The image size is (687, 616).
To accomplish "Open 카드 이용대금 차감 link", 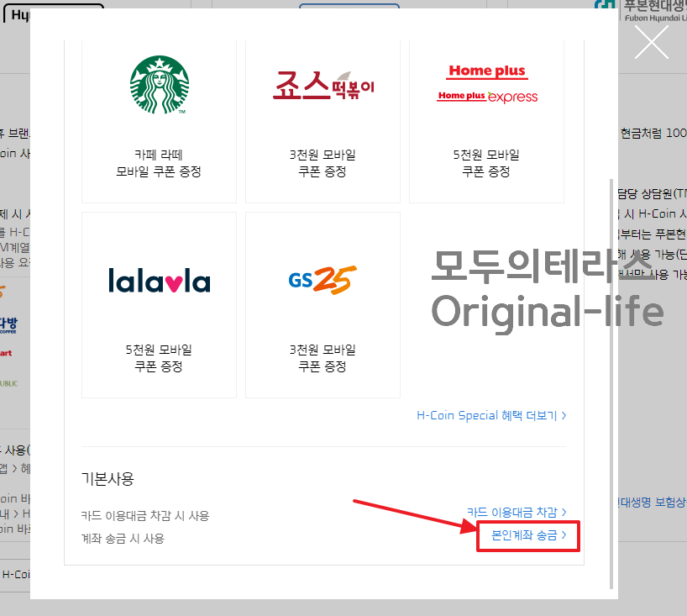I will (517, 512).
